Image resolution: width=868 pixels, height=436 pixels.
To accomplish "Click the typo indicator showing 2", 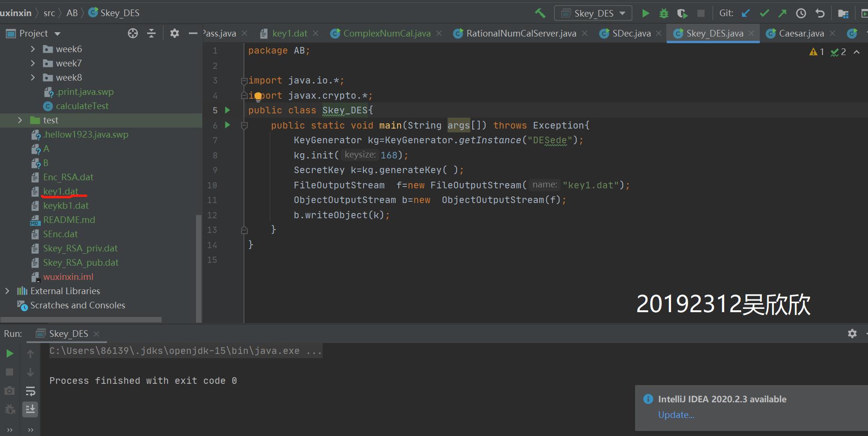I will pyautogui.click(x=838, y=52).
